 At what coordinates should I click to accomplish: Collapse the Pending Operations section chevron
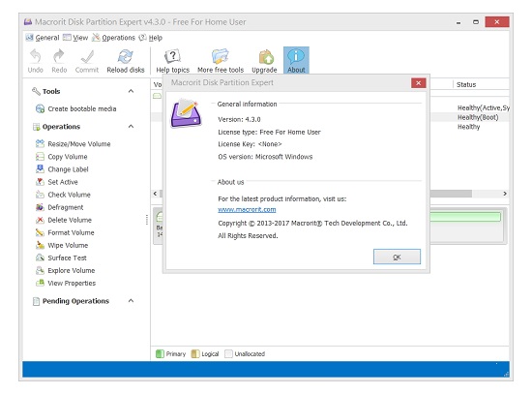[131, 301]
